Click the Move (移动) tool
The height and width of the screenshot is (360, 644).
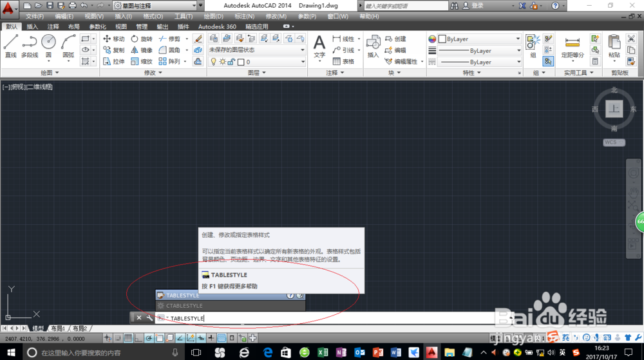pyautogui.click(x=114, y=39)
